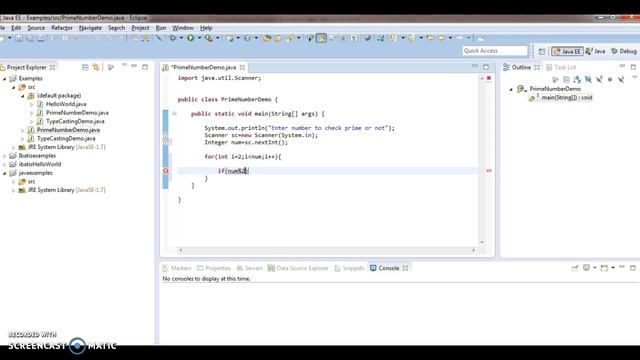The width and height of the screenshot is (640, 360).
Task: Collapse the Examples project tree
Action: coord(4,78)
